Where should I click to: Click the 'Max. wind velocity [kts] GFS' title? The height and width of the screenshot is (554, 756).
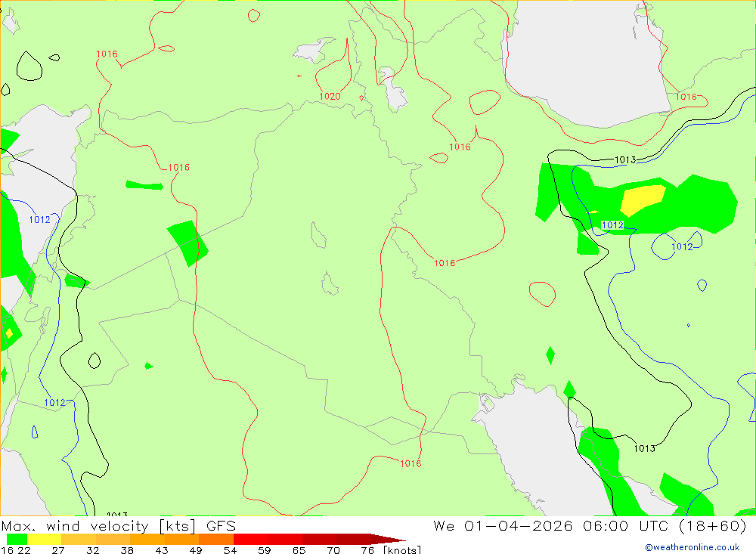119,525
